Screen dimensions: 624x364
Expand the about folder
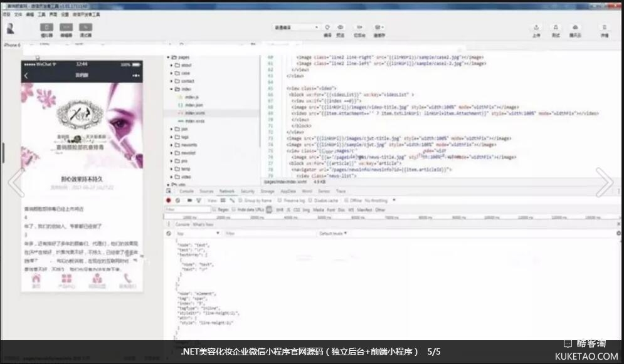[x=171, y=66]
